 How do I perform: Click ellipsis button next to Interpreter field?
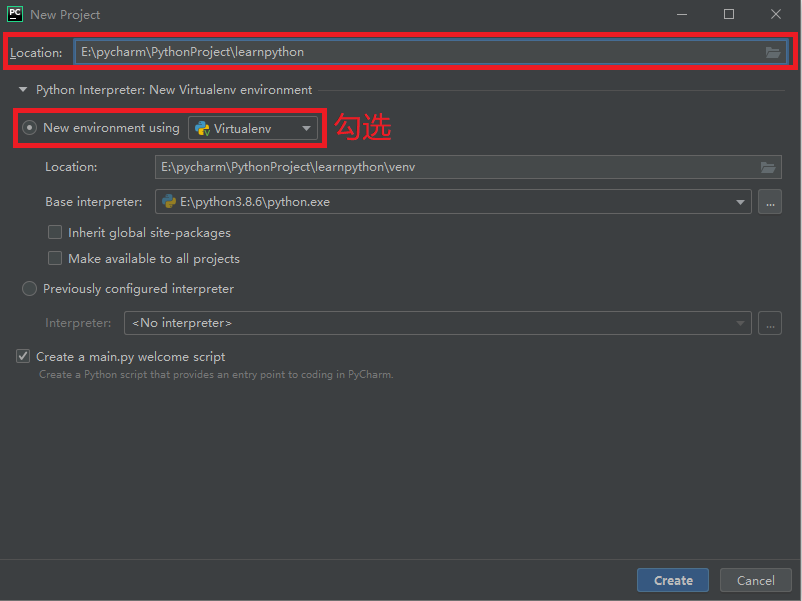click(x=770, y=323)
